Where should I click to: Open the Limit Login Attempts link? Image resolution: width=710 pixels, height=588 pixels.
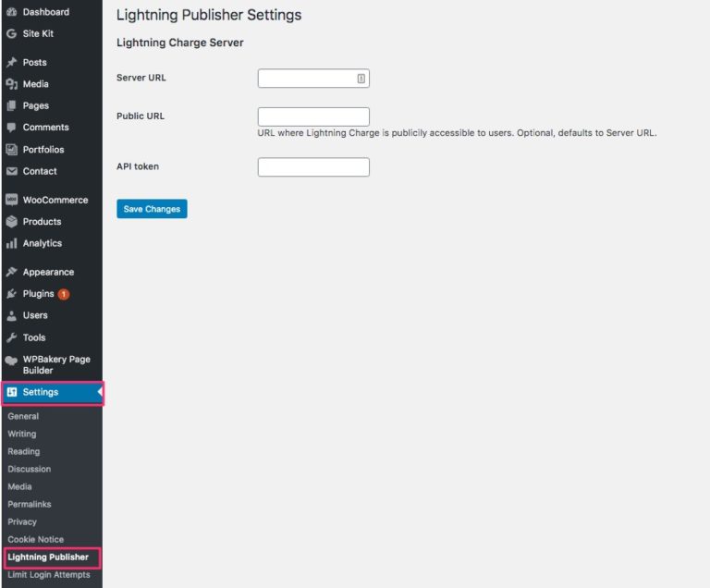click(48, 575)
